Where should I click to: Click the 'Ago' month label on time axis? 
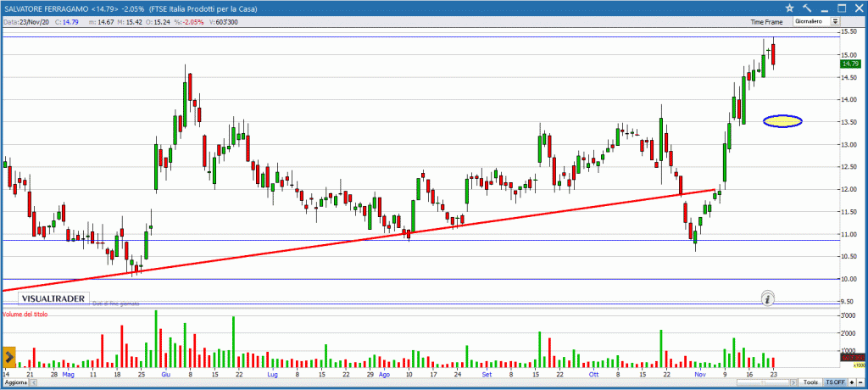384,375
